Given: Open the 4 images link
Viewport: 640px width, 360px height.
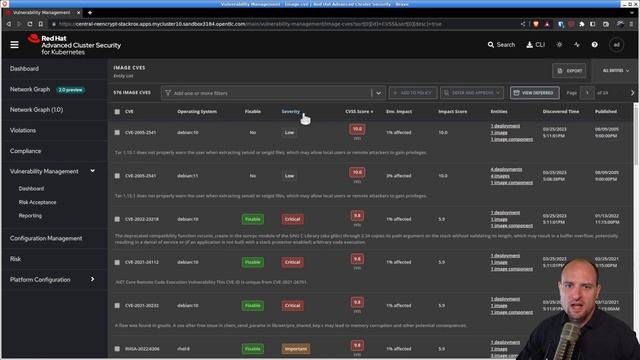Looking at the screenshot, I should (500, 176).
